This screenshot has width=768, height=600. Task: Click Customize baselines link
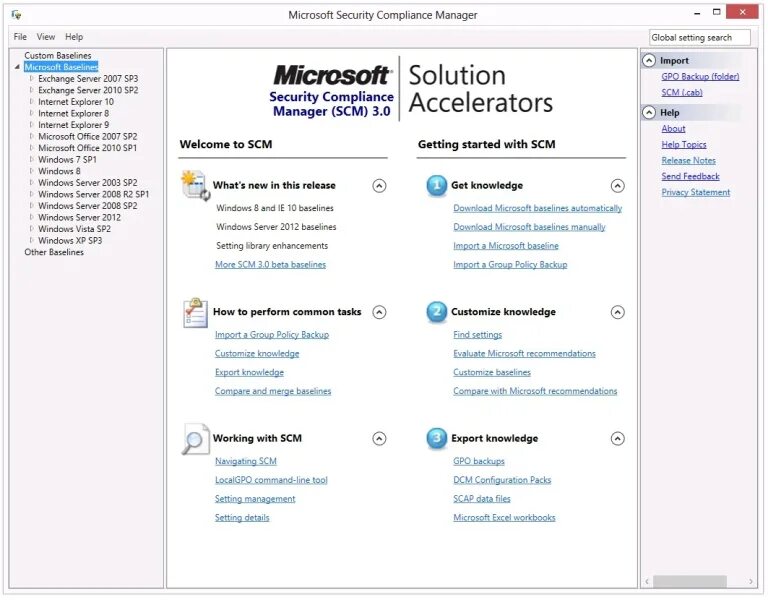pos(492,372)
